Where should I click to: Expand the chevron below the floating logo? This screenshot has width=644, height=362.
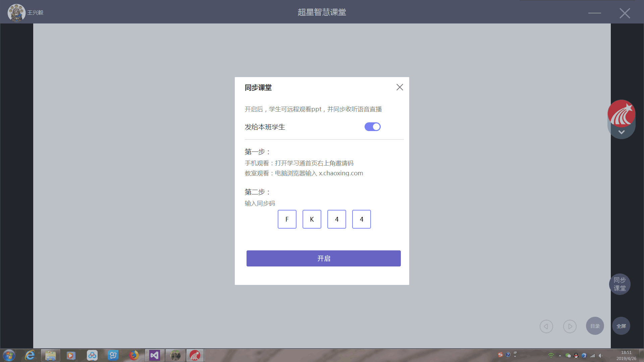(621, 132)
